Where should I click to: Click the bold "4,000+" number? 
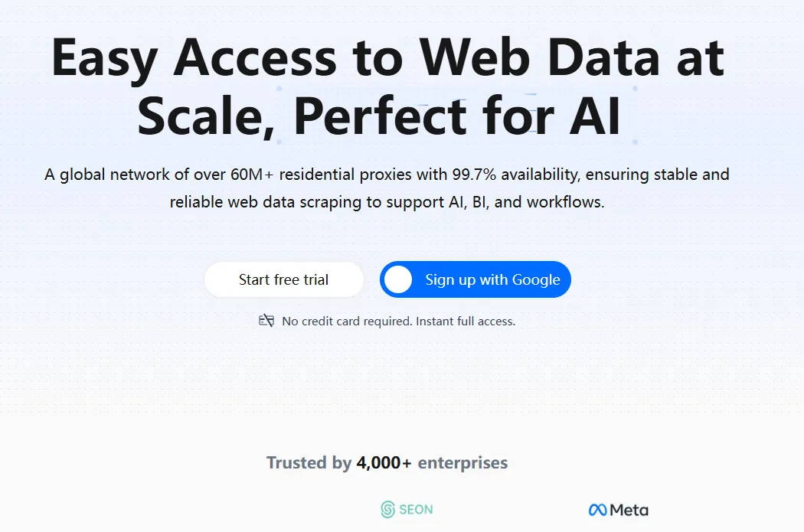click(x=384, y=463)
